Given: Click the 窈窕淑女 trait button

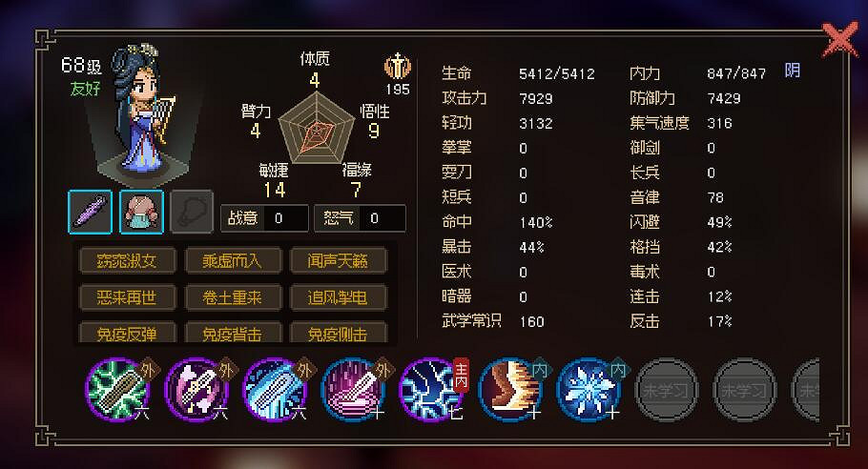Looking at the screenshot, I should [x=127, y=260].
